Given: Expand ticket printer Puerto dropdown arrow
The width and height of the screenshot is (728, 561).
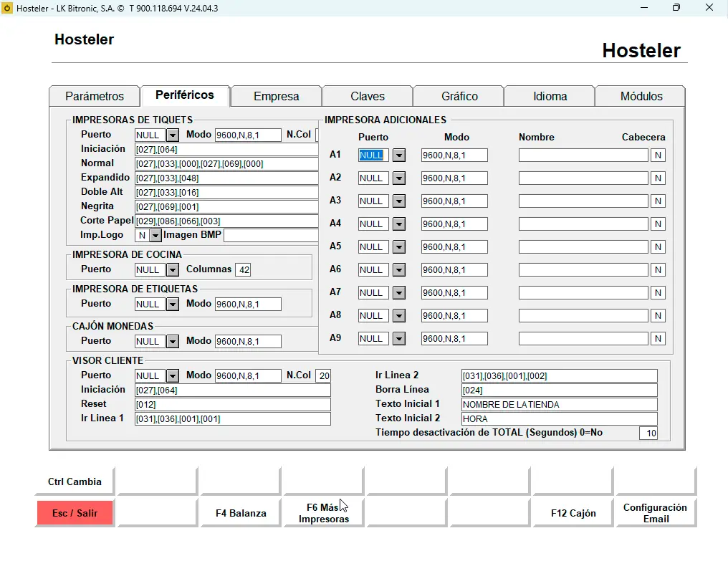Looking at the screenshot, I should click(173, 135).
